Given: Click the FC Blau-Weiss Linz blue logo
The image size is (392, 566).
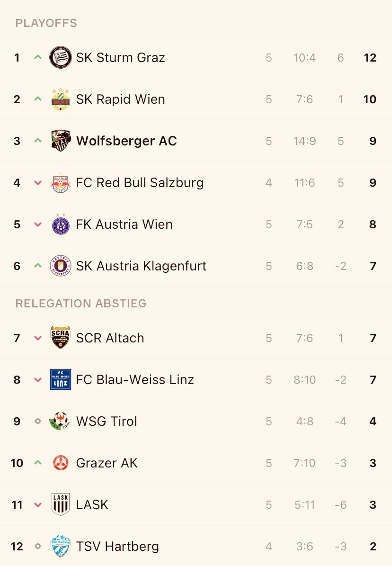Looking at the screenshot, I should coord(60,380).
